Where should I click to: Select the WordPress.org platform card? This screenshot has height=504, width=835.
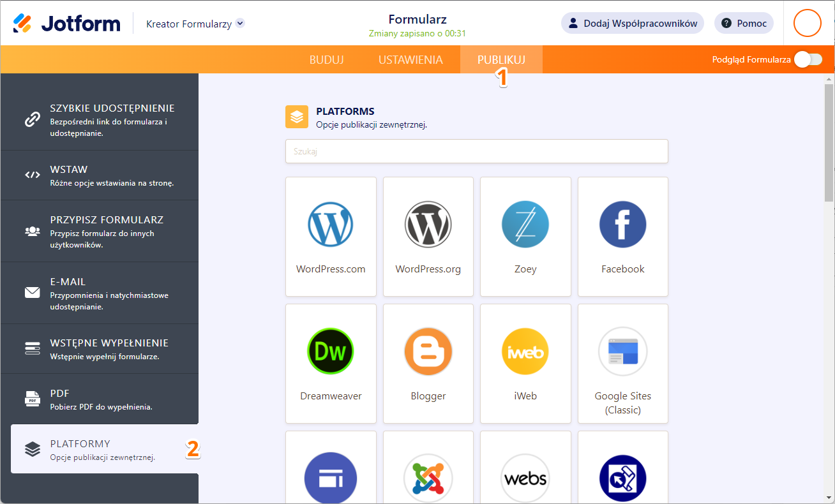click(428, 237)
